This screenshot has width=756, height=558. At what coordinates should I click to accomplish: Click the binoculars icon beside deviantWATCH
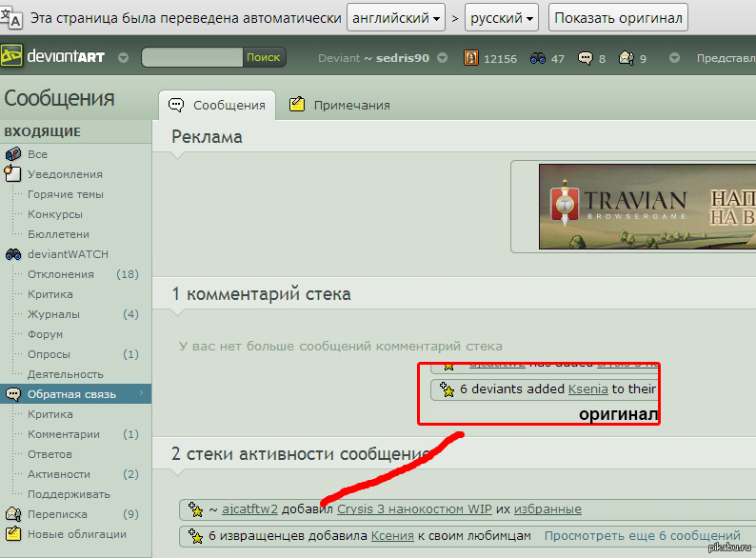pyautogui.click(x=13, y=254)
